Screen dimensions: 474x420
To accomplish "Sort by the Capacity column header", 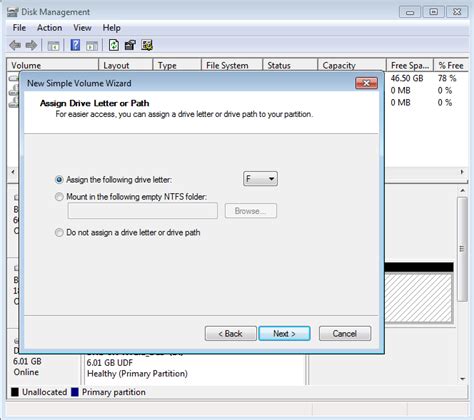I will tap(352, 65).
